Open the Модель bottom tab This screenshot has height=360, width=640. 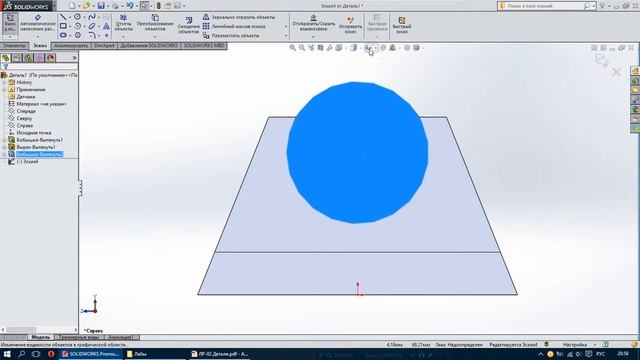pos(40,337)
